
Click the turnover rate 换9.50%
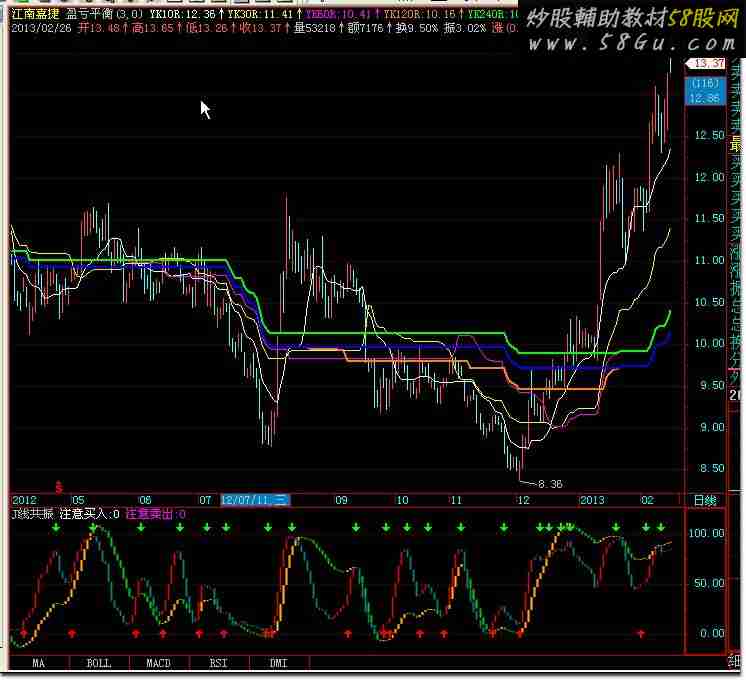pos(417,28)
